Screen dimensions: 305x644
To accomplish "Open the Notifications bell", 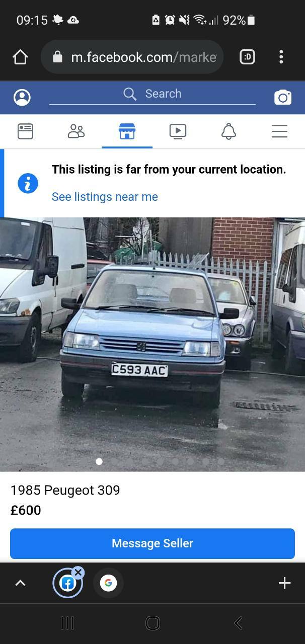I will pyautogui.click(x=228, y=131).
